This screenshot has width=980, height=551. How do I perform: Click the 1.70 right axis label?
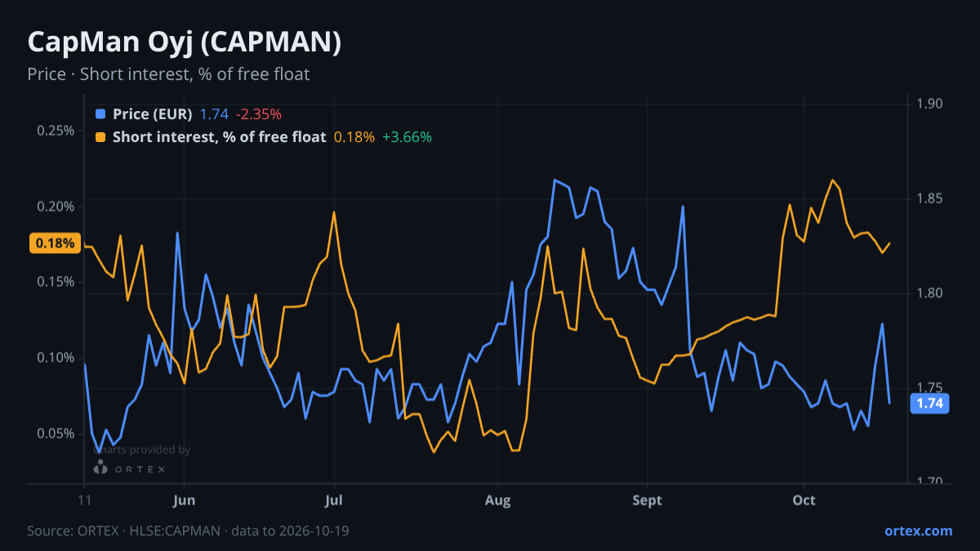pyautogui.click(x=929, y=482)
